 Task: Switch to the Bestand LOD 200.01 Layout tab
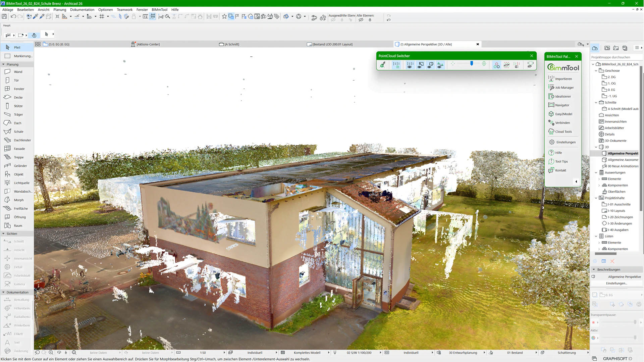332,44
